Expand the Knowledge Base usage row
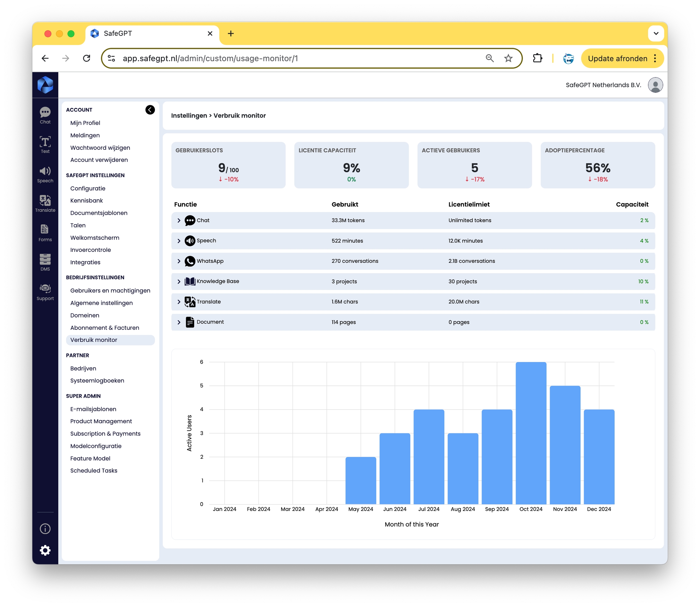The height and width of the screenshot is (607, 700). tap(179, 282)
